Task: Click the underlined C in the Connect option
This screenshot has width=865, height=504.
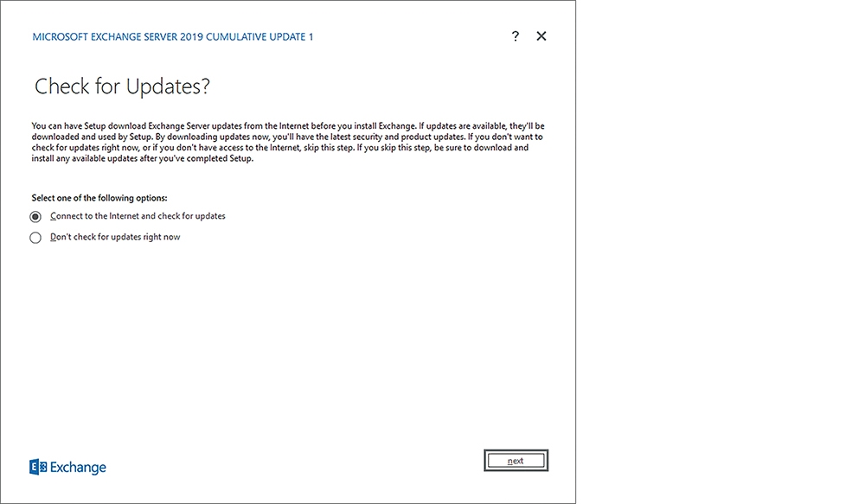Action: coord(53,216)
